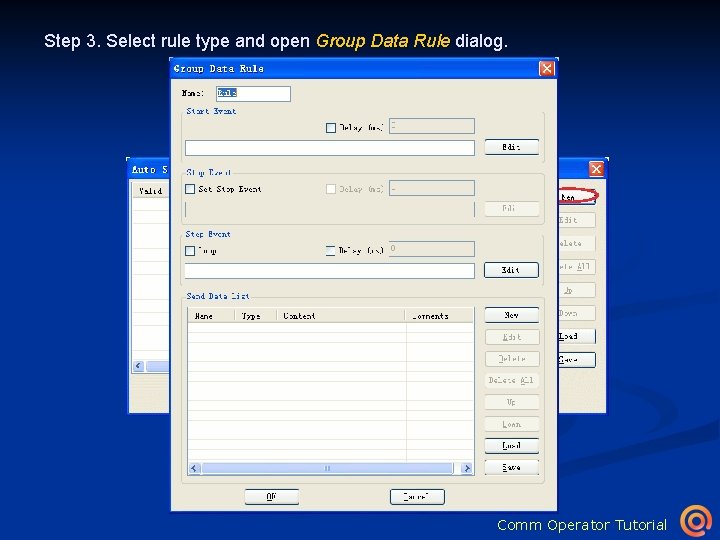Toggle the Loop checkbox in Step Event

coord(190,251)
